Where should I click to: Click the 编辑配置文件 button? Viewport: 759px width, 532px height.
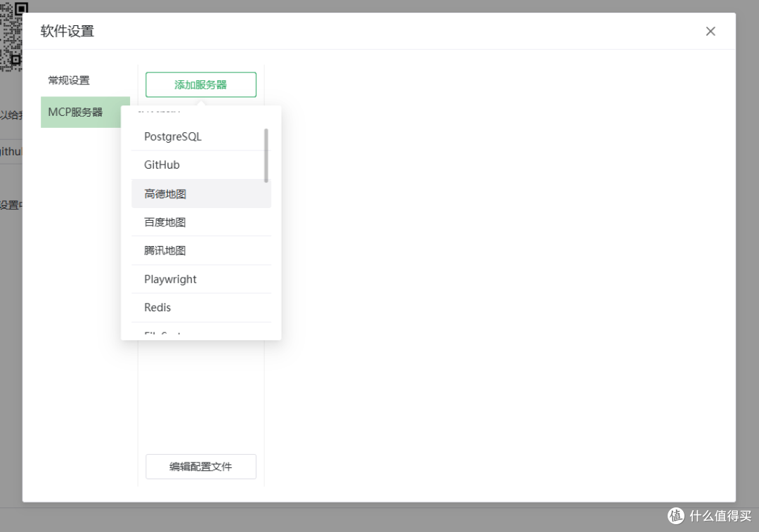click(x=201, y=467)
